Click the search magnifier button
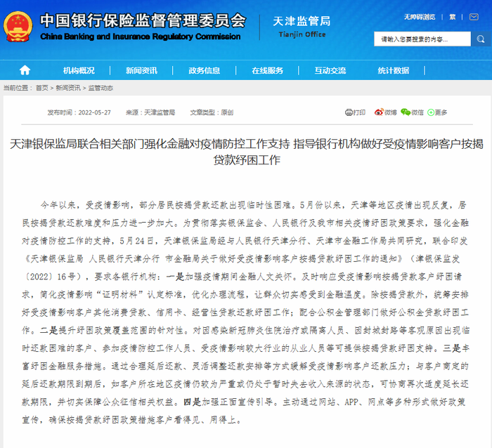Screen dimensions: 492x448 click(x=480, y=39)
